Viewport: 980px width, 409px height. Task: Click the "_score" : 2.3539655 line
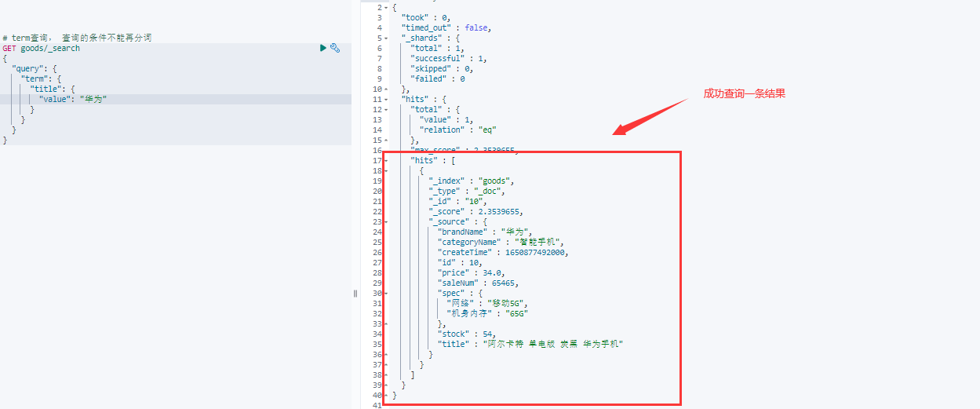[x=476, y=211]
